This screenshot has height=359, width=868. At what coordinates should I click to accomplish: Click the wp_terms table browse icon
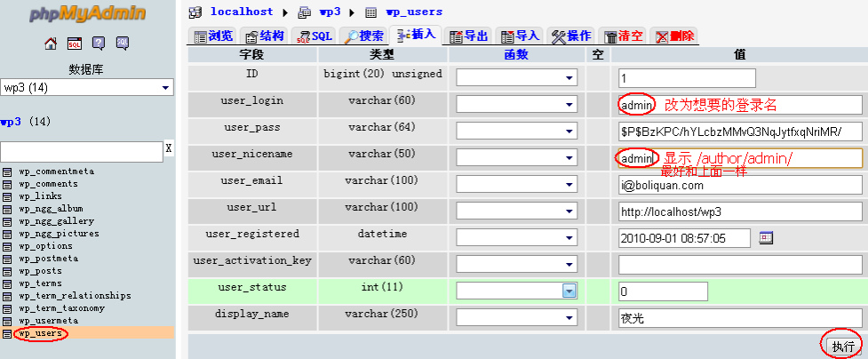click(7, 283)
